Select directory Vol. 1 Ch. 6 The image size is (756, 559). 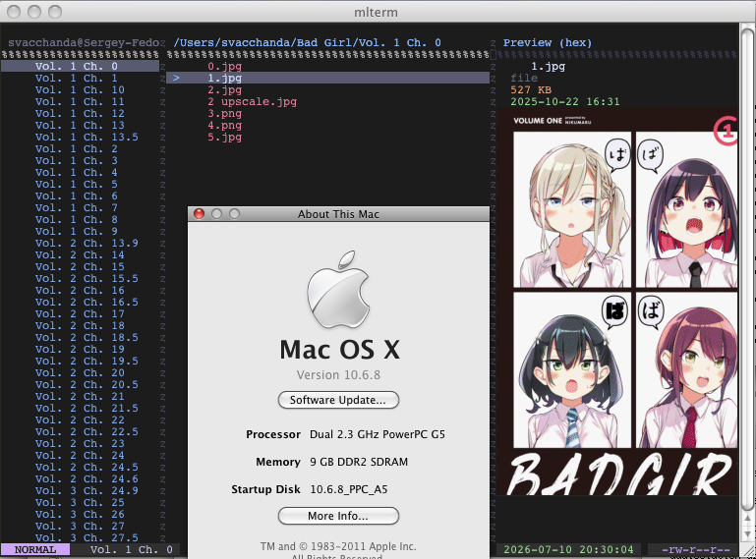(x=76, y=196)
